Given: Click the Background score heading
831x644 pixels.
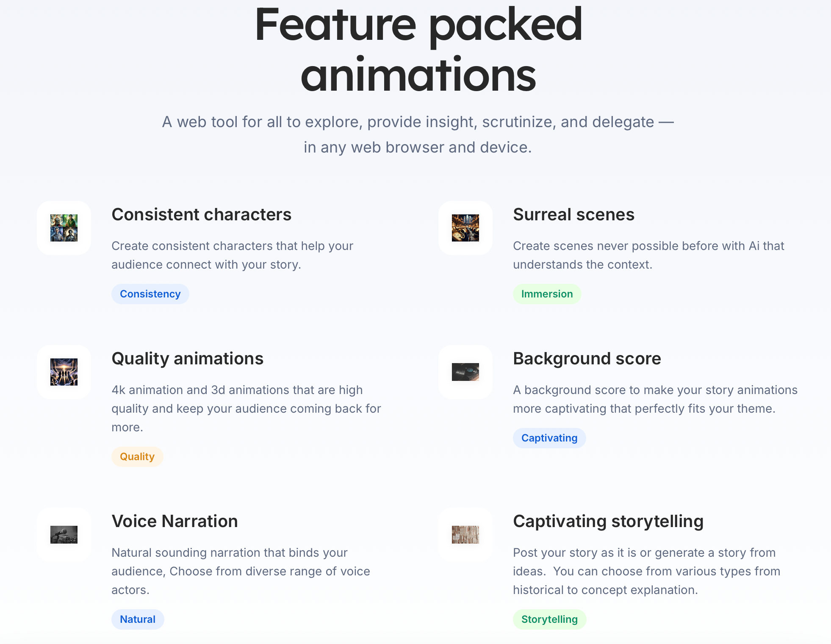Looking at the screenshot, I should 587,359.
